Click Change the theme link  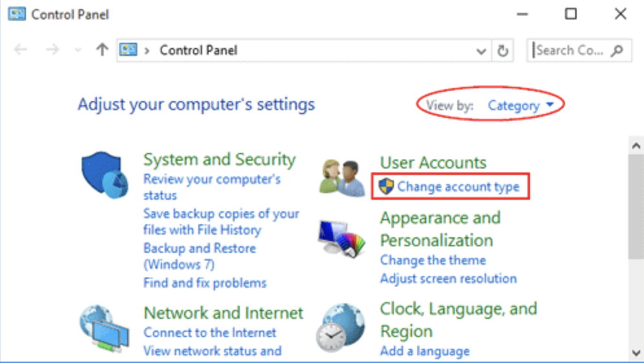coord(433,260)
